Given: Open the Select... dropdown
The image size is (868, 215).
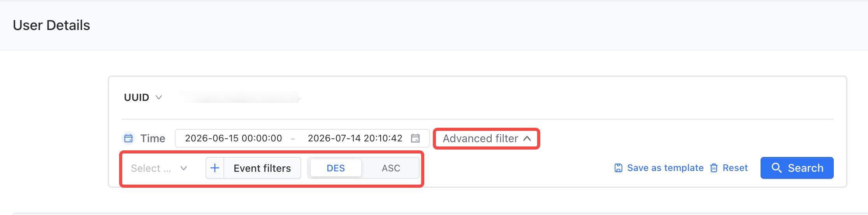Looking at the screenshot, I should (159, 168).
